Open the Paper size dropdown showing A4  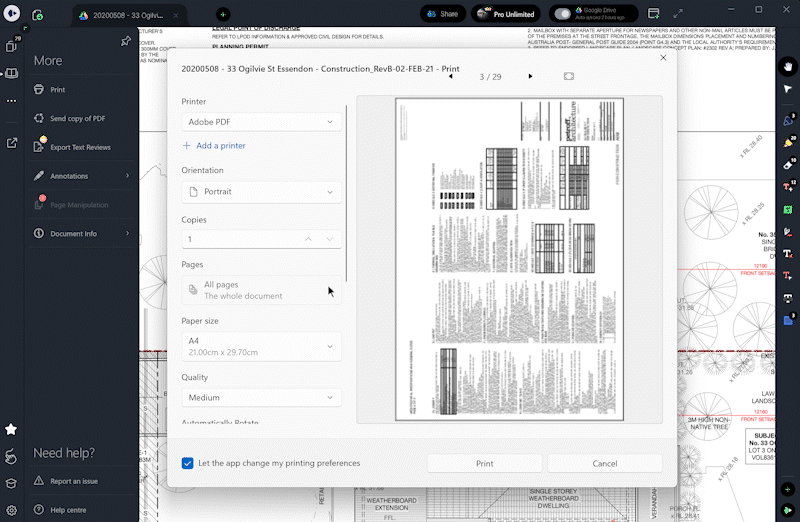(261, 346)
